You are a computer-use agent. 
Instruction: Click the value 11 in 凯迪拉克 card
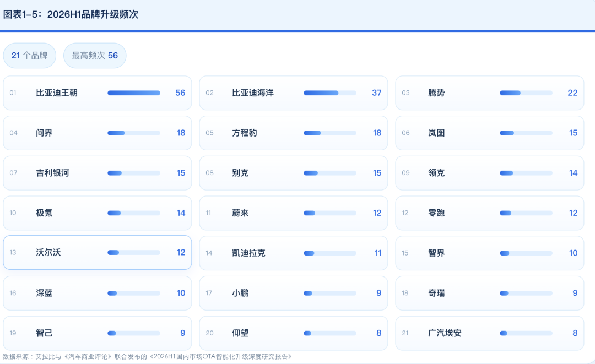[378, 253]
